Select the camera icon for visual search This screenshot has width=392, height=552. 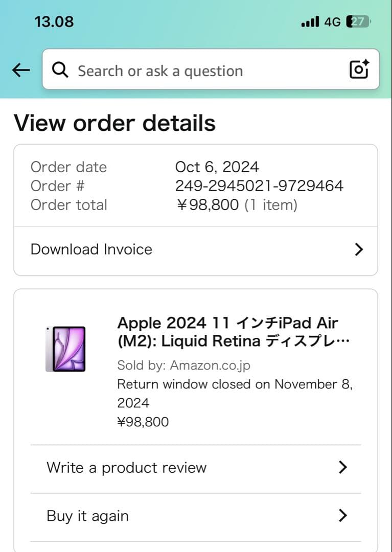click(x=358, y=70)
